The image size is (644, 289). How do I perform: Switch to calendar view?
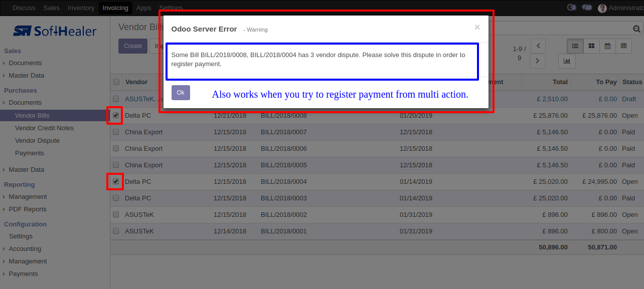607,46
